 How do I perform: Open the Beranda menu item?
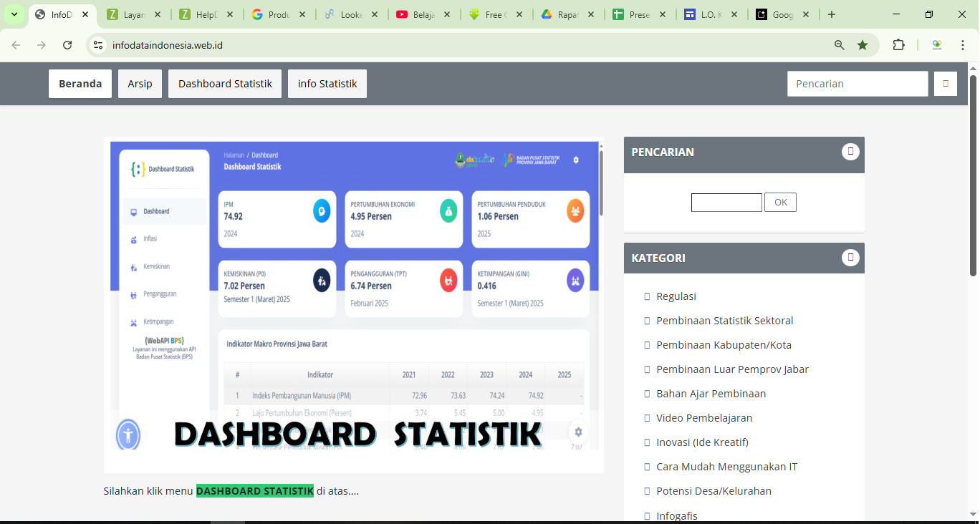(x=80, y=84)
